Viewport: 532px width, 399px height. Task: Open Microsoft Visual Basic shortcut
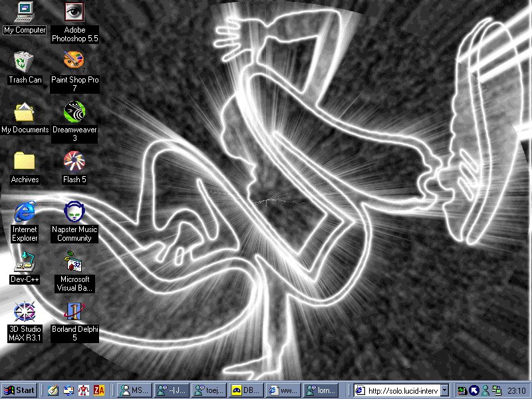[x=74, y=261]
